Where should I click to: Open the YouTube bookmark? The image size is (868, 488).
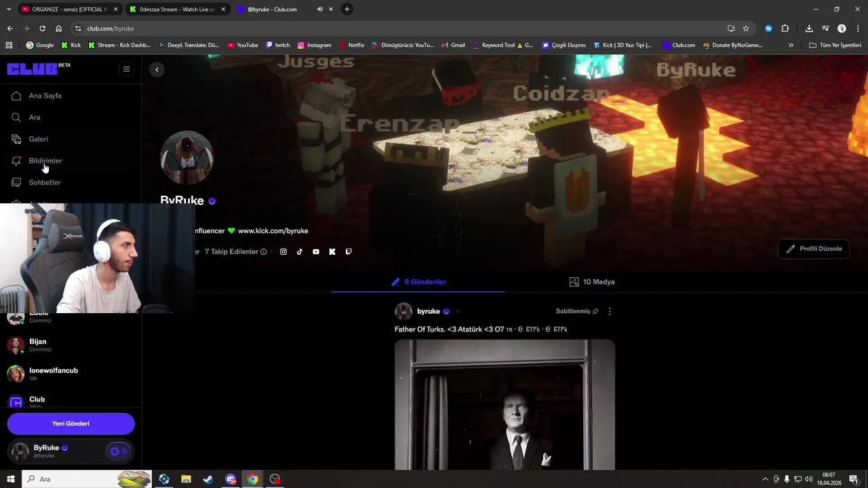243,45
